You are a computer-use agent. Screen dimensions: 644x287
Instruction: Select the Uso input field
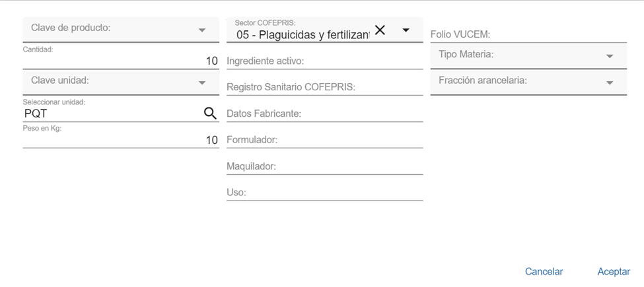tap(324, 193)
